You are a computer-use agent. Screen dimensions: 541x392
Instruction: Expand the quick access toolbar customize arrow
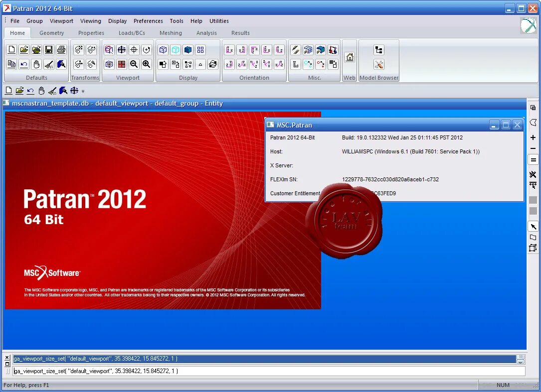tap(83, 91)
